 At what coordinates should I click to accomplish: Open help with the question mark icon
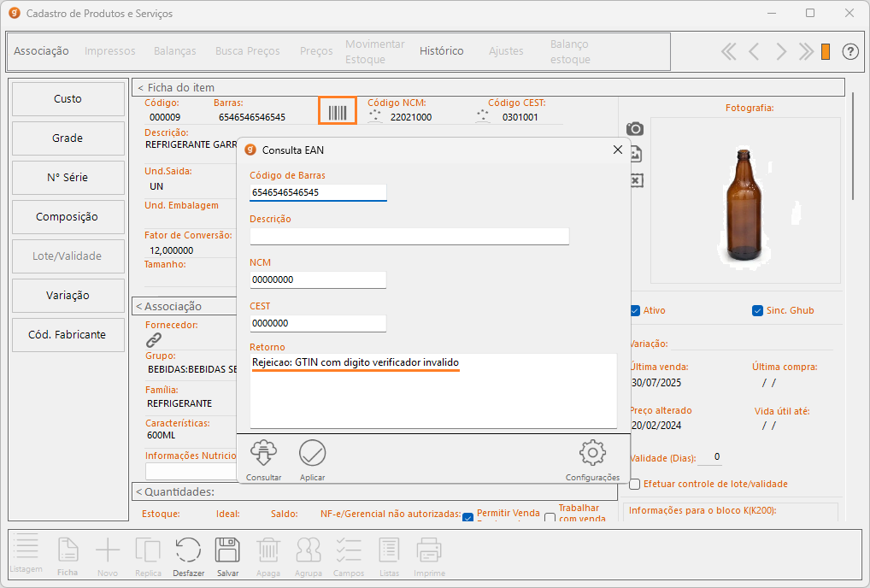click(x=849, y=51)
